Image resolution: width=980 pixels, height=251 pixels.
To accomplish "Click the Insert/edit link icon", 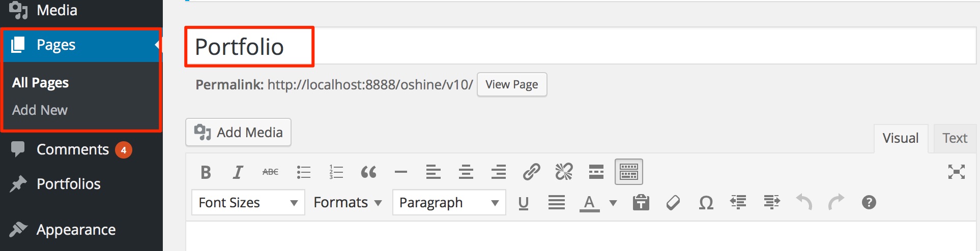I will tap(531, 173).
